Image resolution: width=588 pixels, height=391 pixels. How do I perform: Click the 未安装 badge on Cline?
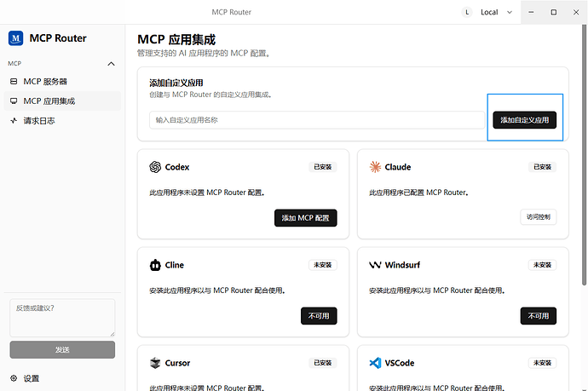[322, 265]
